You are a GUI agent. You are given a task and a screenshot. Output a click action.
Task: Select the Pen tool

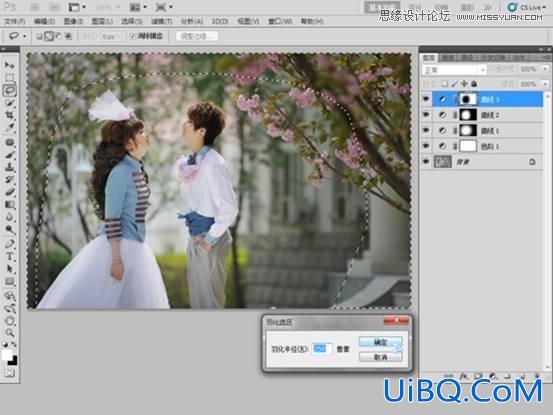point(10,244)
